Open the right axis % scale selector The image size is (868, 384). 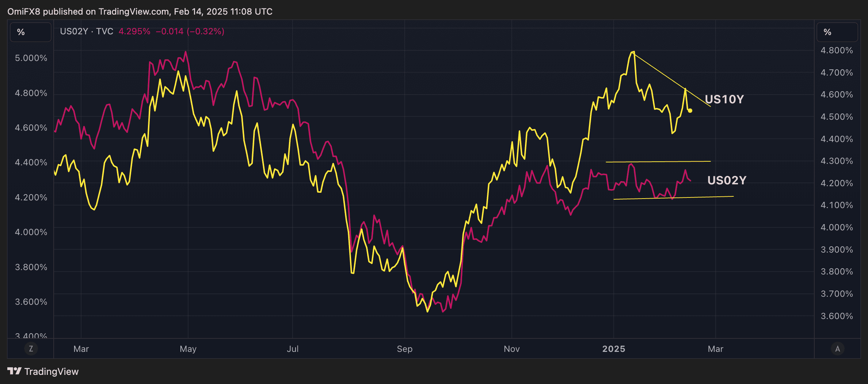(837, 32)
